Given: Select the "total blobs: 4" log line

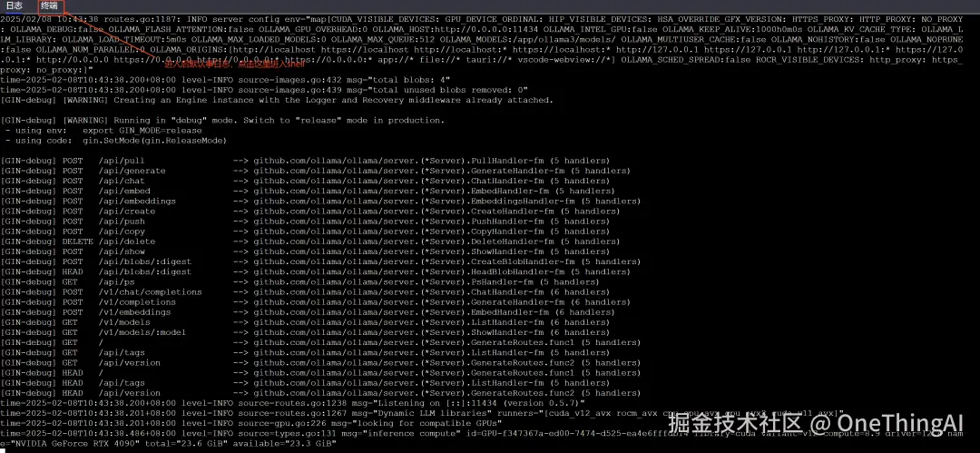Looking at the screenshot, I should (225, 80).
